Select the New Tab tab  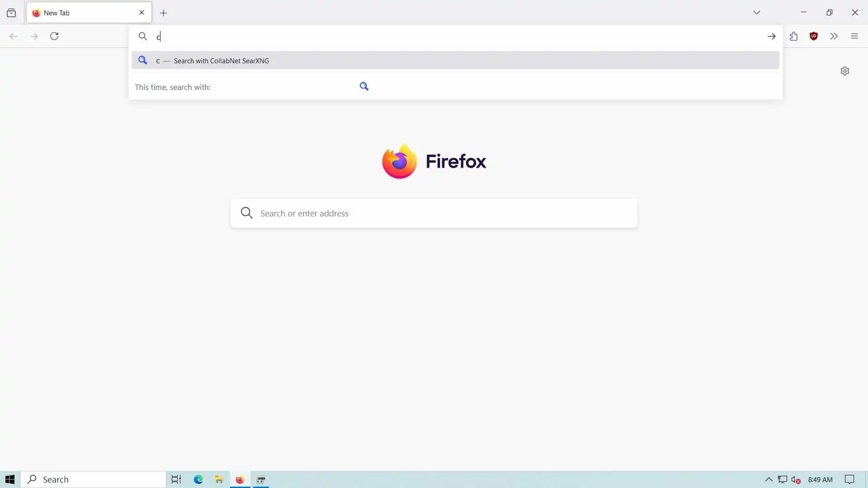81,13
